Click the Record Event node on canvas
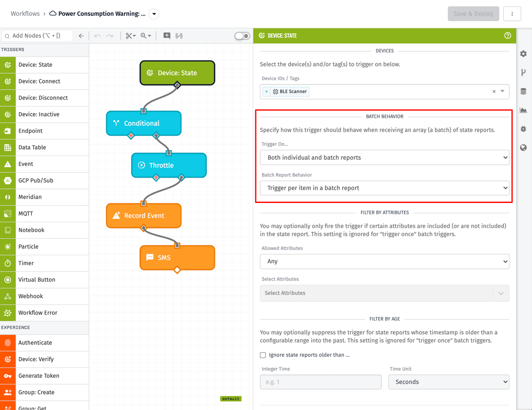Screen dimensions: 532x410 click(x=144, y=215)
